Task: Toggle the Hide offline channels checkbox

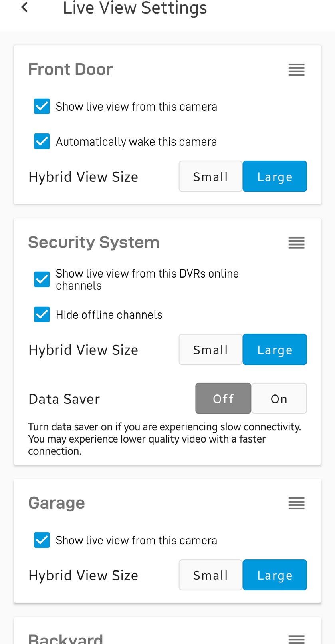Action: 42,315
